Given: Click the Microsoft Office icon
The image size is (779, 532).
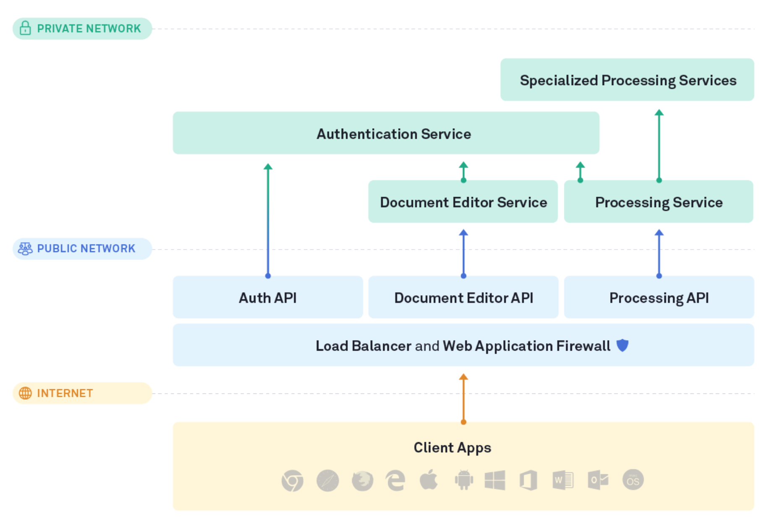Looking at the screenshot, I should coord(528,480).
